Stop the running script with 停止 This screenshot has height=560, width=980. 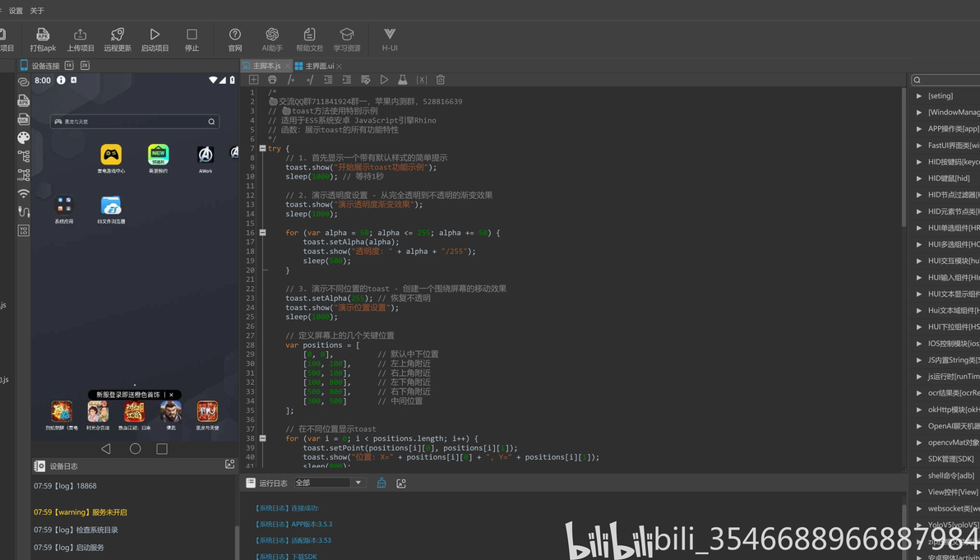[x=192, y=39]
